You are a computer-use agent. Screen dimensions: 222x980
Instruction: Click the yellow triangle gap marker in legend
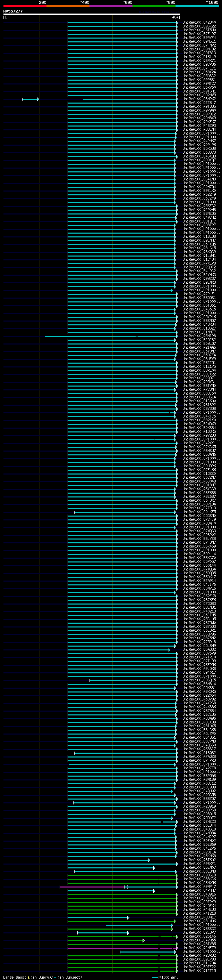click(28, 977)
